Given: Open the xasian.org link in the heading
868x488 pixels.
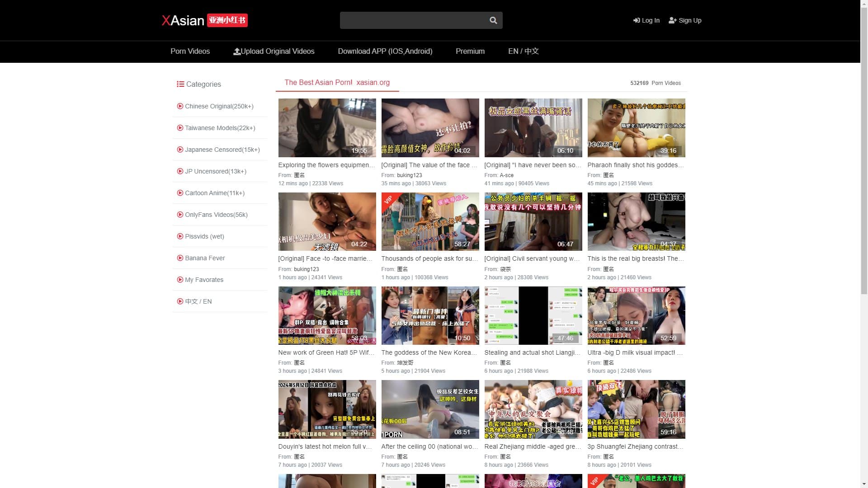Looking at the screenshot, I should coord(373,82).
